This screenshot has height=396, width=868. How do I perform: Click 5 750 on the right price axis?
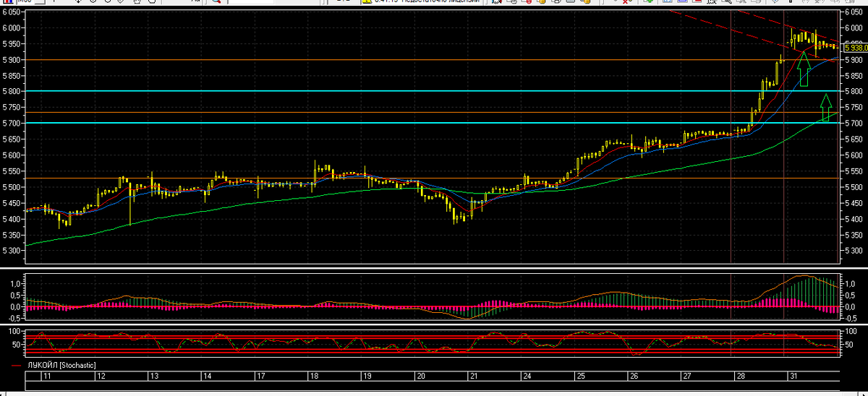[x=854, y=108]
